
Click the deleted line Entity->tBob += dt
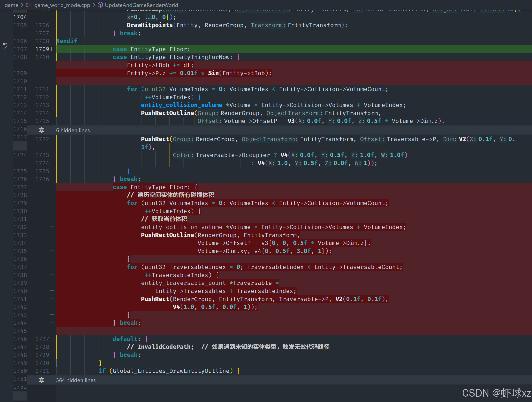click(x=160, y=65)
